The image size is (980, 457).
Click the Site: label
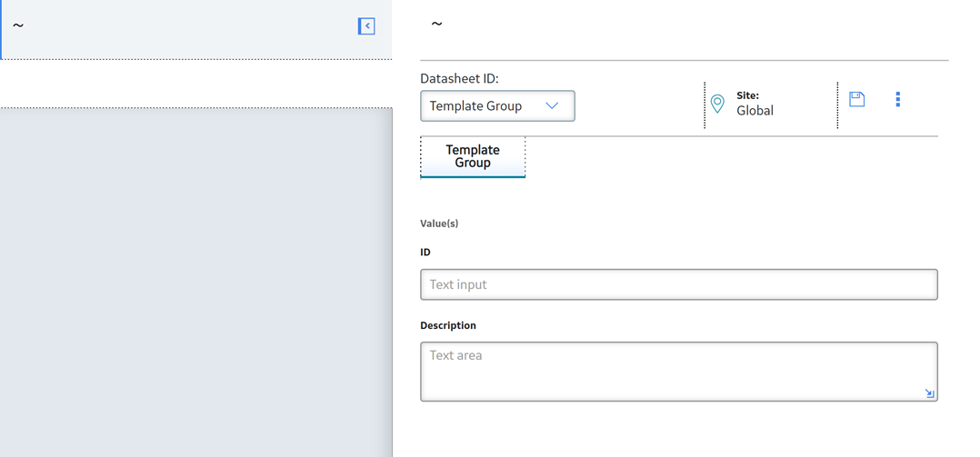[747, 95]
